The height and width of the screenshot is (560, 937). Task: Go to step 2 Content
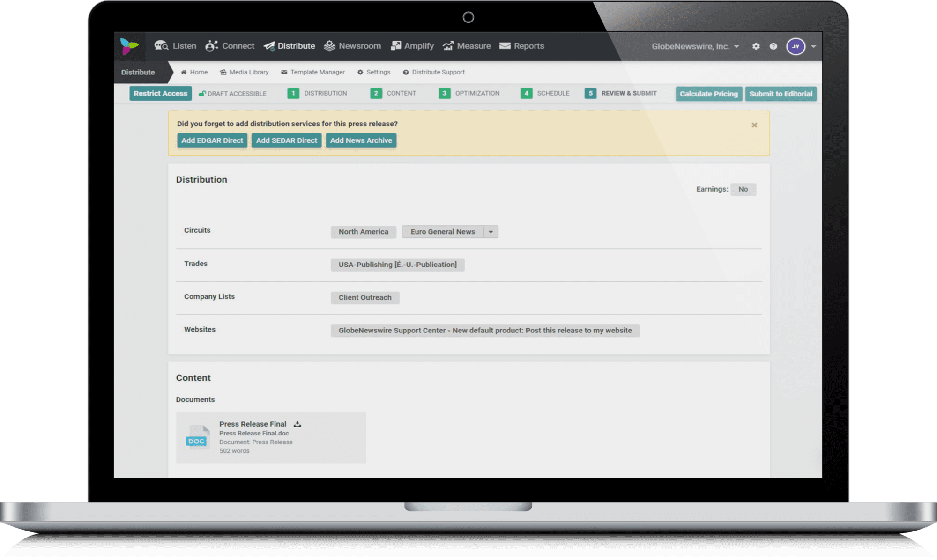393,93
